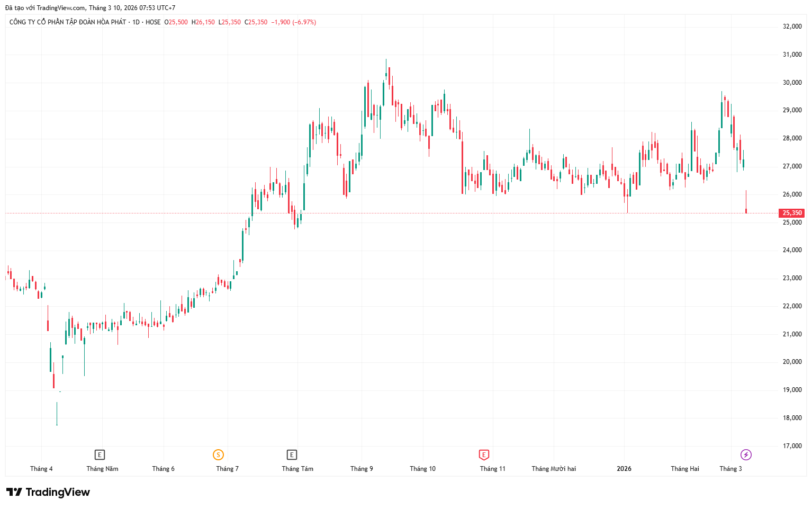The image size is (812, 508).
Task: Select the red 25,350 current price label
Action: 792,213
